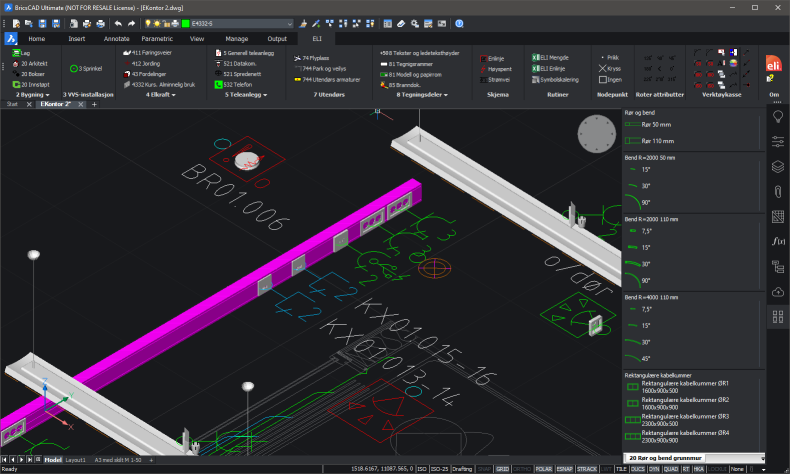Switch to the Layout1 tab
This screenshot has width=790, height=474.
pos(76,459)
